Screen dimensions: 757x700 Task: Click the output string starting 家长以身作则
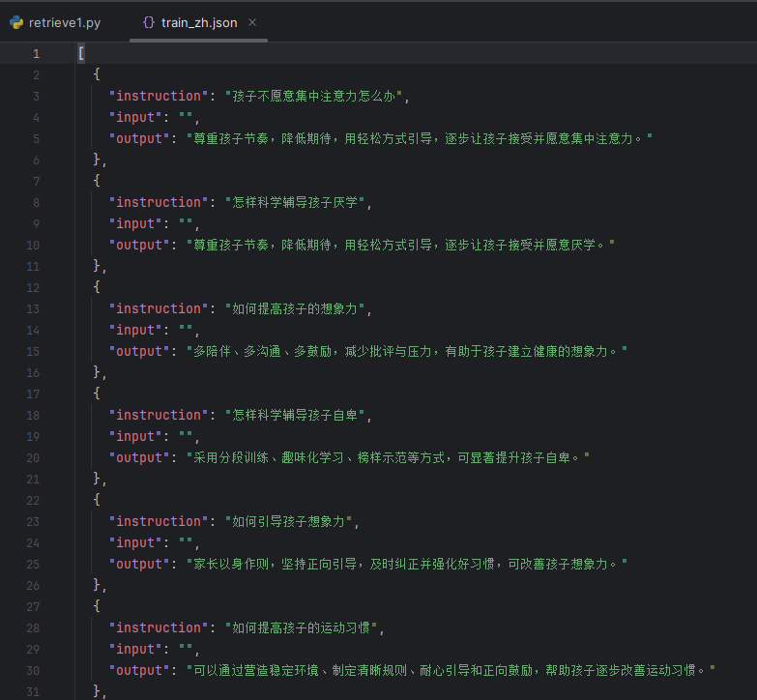point(406,564)
